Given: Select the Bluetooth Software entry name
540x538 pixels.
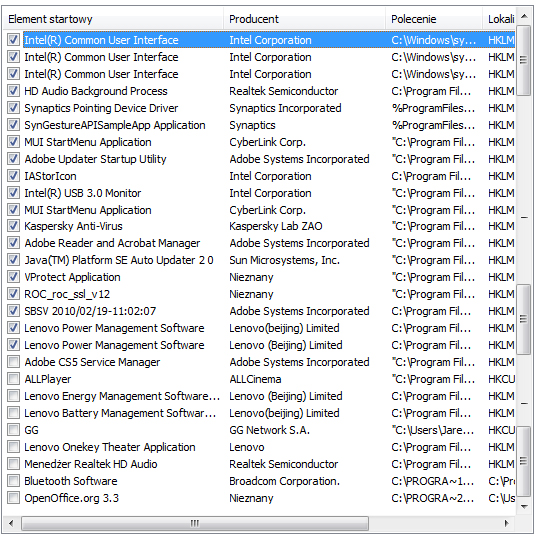Looking at the screenshot, I should tap(71, 481).
